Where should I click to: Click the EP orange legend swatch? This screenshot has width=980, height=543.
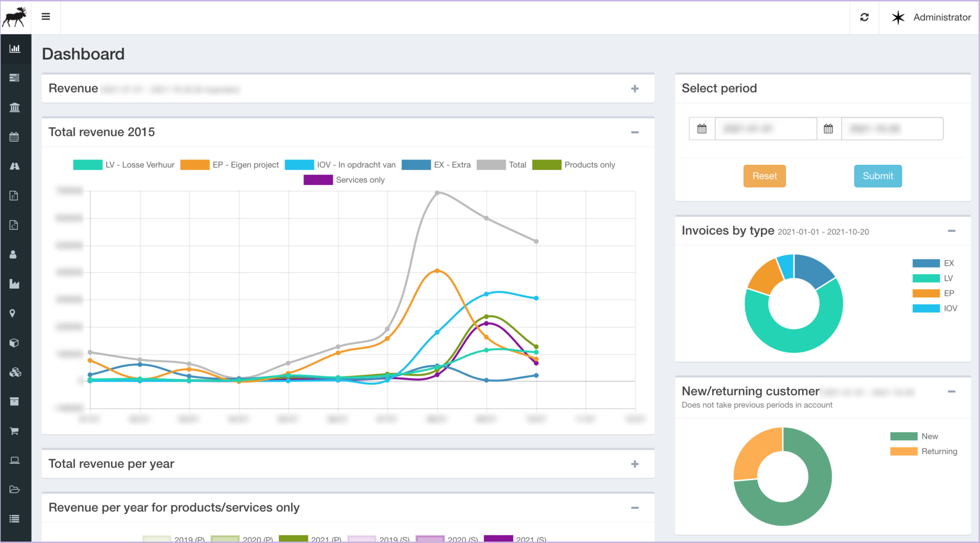(x=926, y=293)
